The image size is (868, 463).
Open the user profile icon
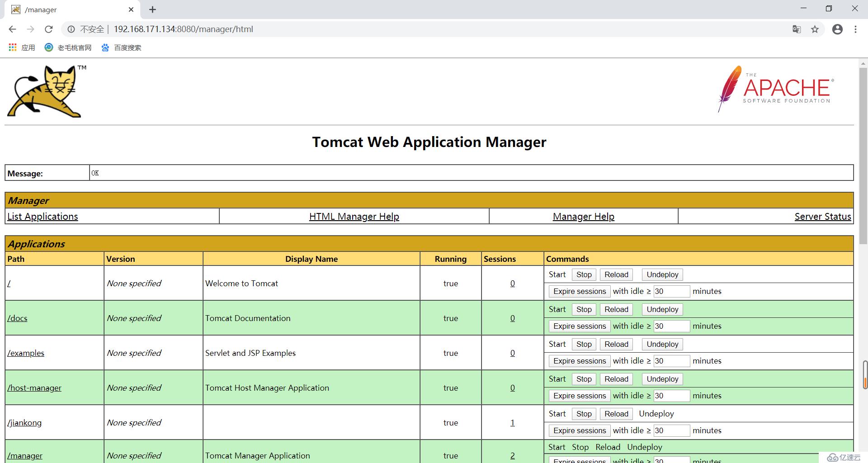tap(837, 29)
